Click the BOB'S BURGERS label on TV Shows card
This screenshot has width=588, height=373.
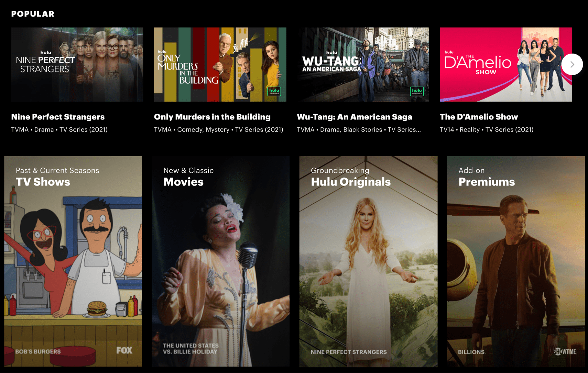[x=38, y=351]
